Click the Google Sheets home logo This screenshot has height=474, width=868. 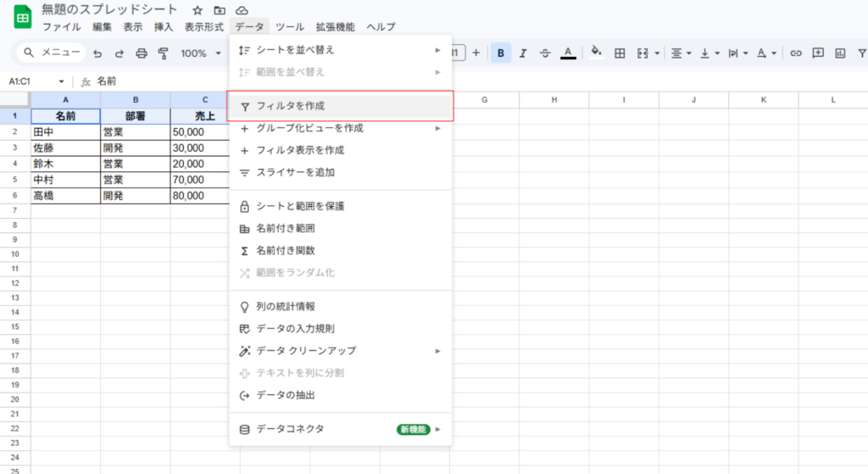[22, 18]
